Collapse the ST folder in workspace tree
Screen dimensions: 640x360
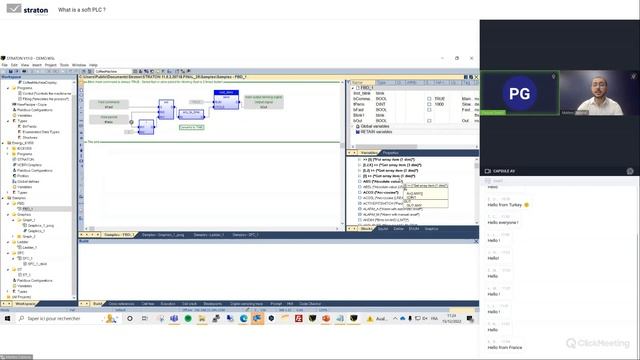[x=8, y=269]
